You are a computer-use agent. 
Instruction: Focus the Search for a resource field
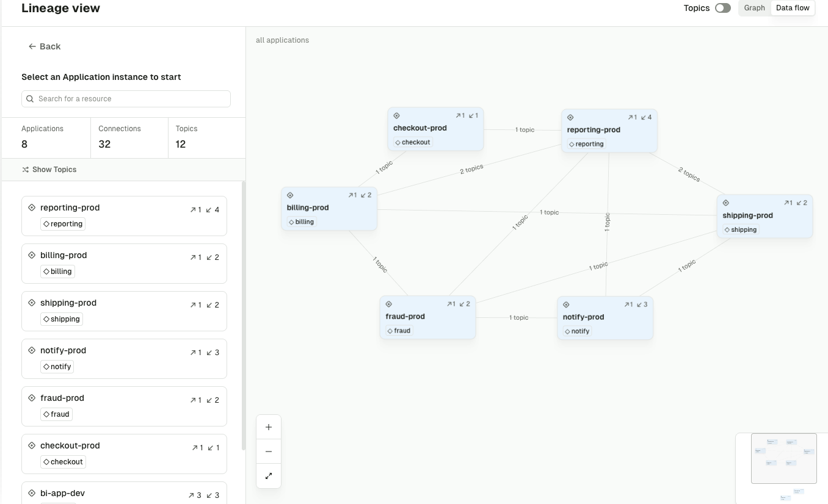(126, 99)
